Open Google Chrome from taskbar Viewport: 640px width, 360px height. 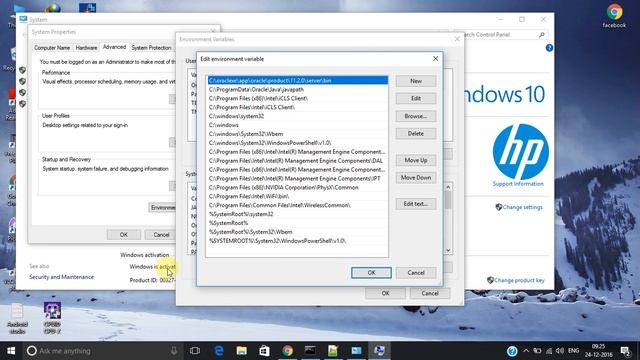(x=287, y=351)
